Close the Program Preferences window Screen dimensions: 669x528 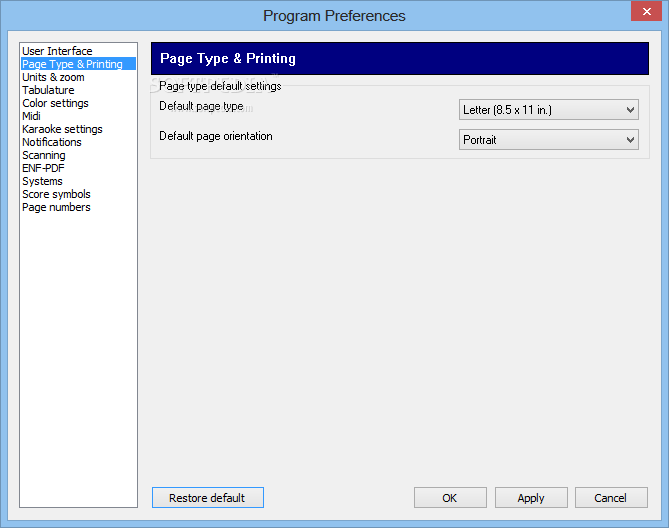tap(646, 11)
